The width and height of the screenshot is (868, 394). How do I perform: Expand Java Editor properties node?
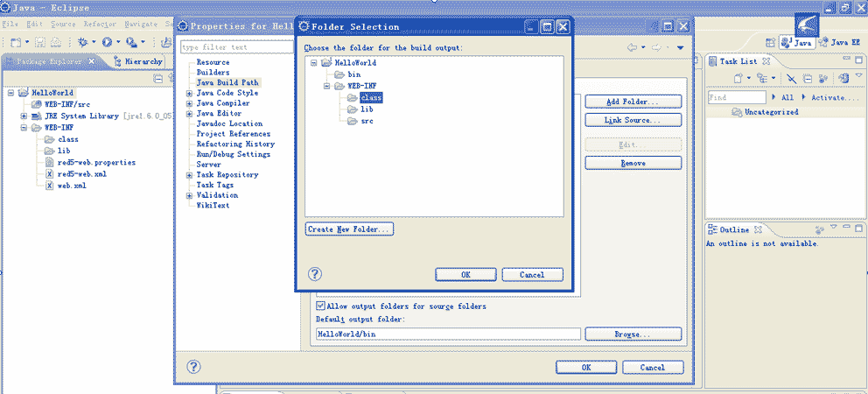[189, 114]
